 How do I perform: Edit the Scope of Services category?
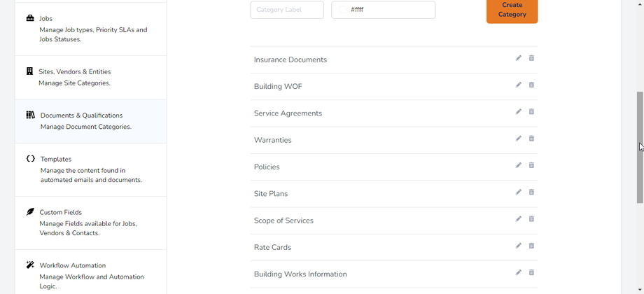pyautogui.click(x=518, y=219)
